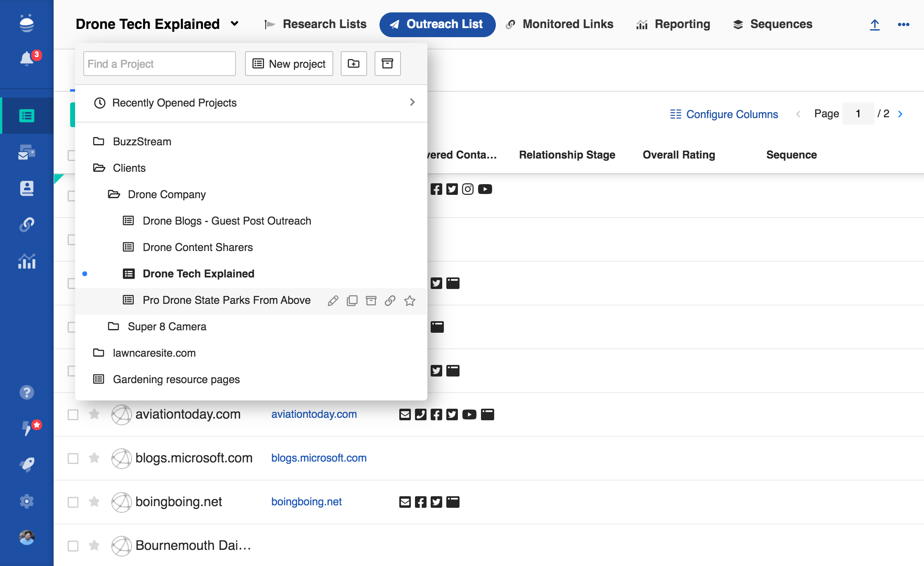Click the upload arrow icon top right

click(874, 25)
